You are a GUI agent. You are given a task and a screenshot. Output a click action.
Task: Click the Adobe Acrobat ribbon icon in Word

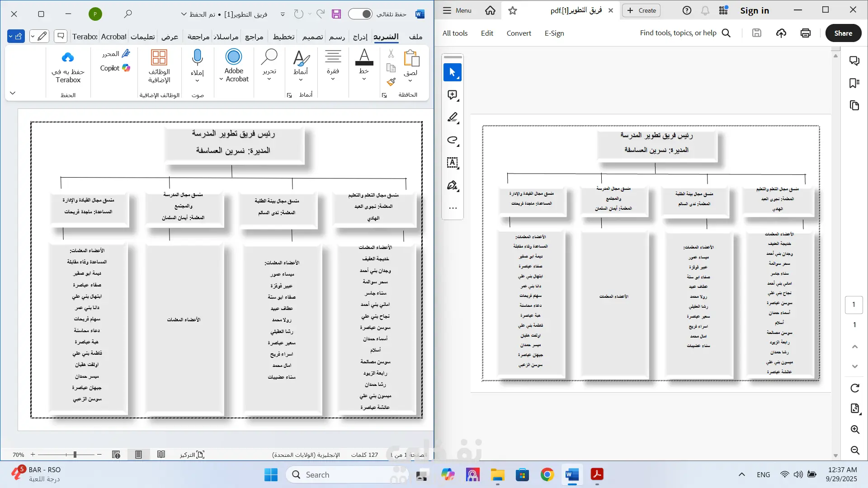tap(234, 57)
